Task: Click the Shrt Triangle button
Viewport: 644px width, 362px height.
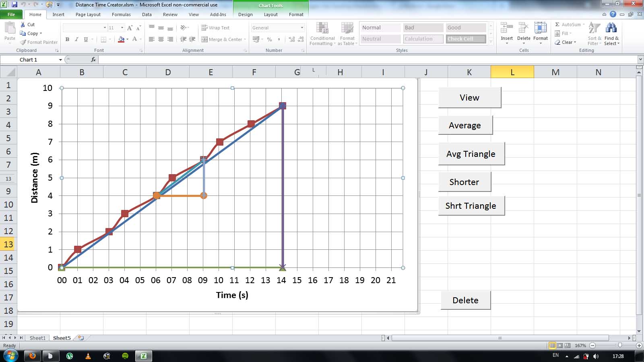Action: click(471, 206)
